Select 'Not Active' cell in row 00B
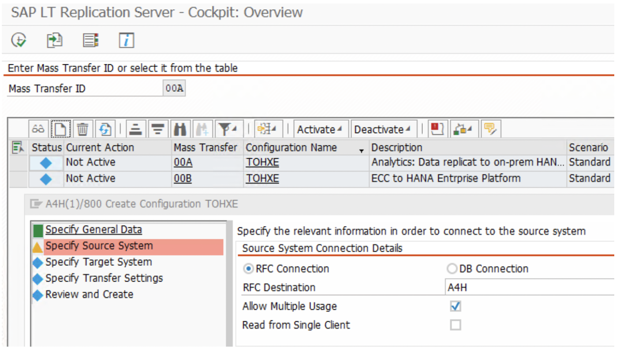Viewport: 620px width, 364px height. tap(118, 178)
